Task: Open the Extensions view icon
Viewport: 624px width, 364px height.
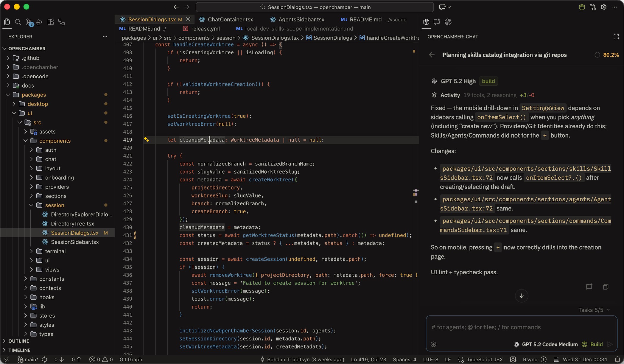Action: [51, 22]
